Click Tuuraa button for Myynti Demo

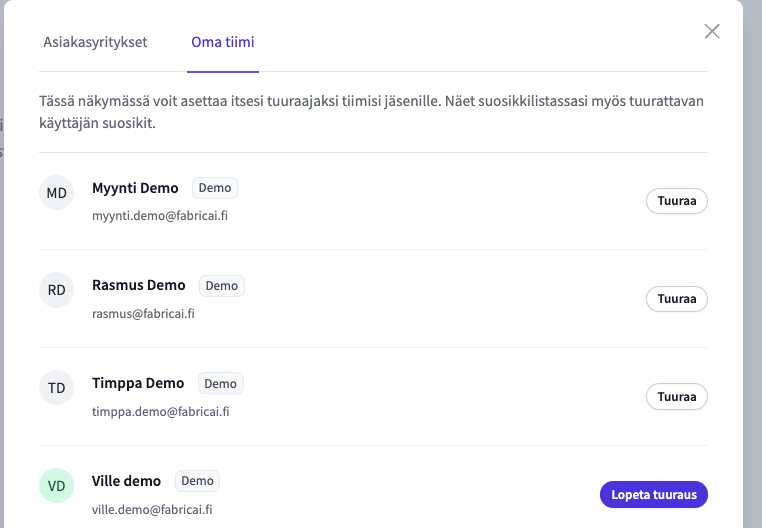click(676, 201)
